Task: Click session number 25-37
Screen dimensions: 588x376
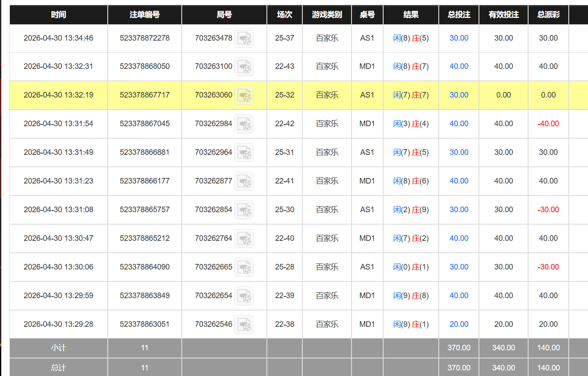Action: click(x=284, y=38)
